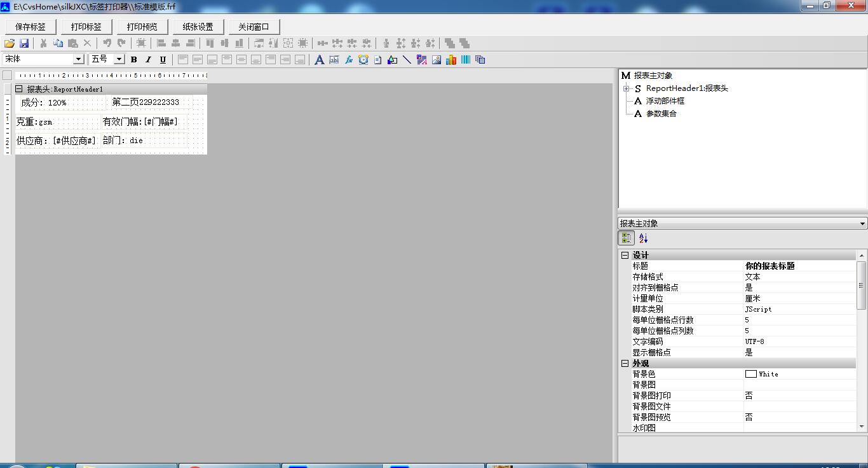The width and height of the screenshot is (868, 468).
Task: Click the copy icon in the toolbar
Action: tap(58, 43)
